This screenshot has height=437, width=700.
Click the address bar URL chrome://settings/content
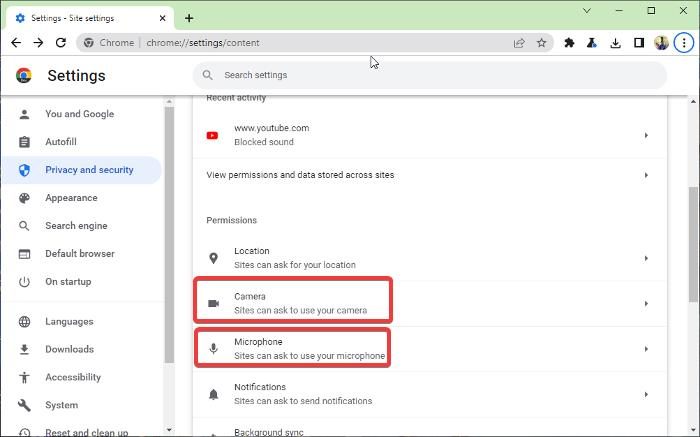pos(203,43)
